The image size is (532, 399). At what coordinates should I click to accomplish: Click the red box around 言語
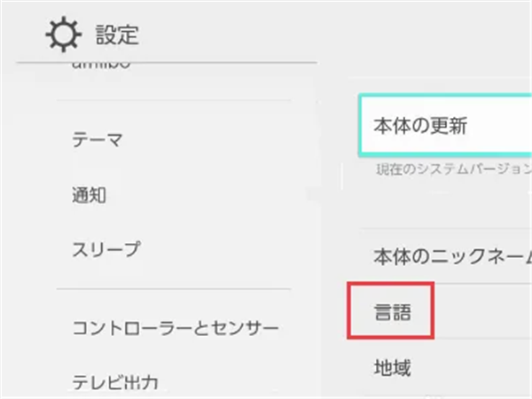coord(432,312)
